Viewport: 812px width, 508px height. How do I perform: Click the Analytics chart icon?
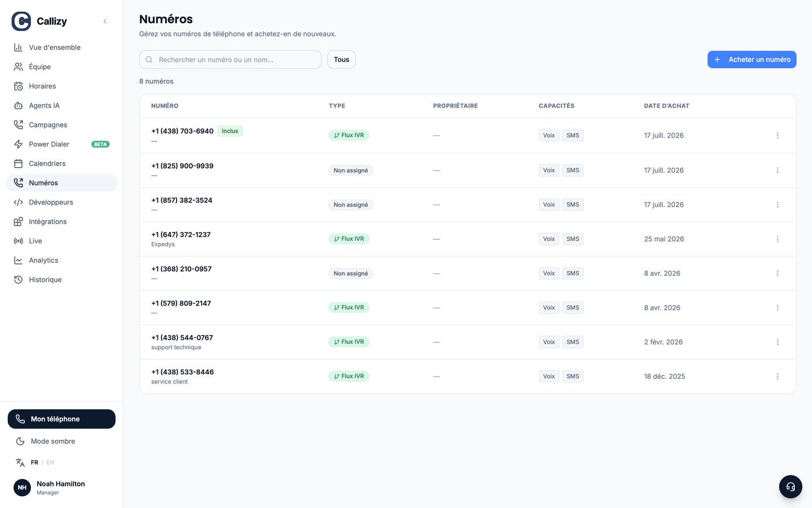18,260
